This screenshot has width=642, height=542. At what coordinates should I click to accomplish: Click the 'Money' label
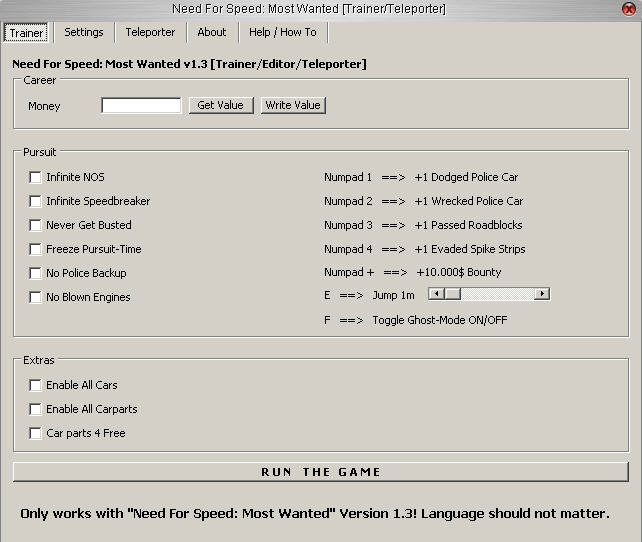pos(44,106)
